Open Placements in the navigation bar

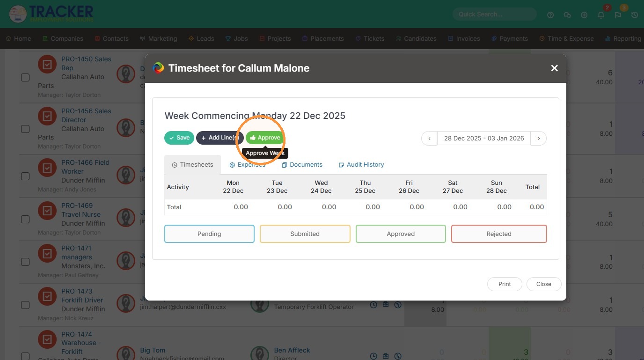click(323, 38)
